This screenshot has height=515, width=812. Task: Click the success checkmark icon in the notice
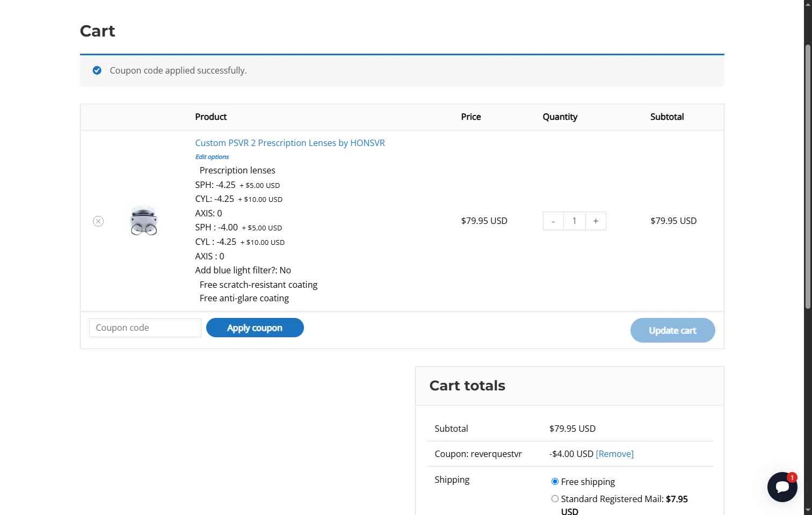[97, 70]
